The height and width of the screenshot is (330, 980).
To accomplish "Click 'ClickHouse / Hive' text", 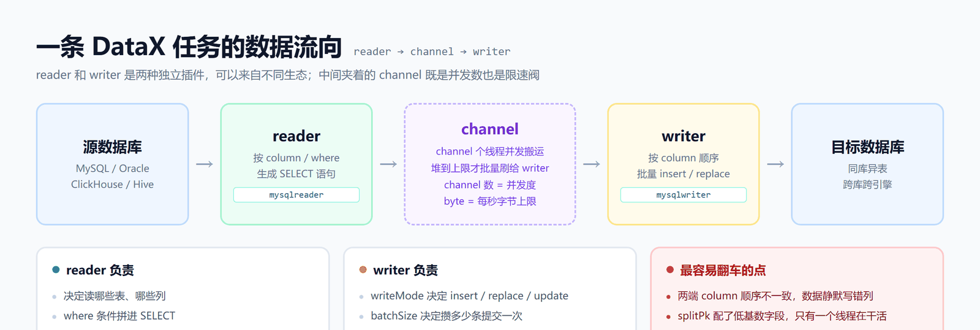I will tap(113, 184).
